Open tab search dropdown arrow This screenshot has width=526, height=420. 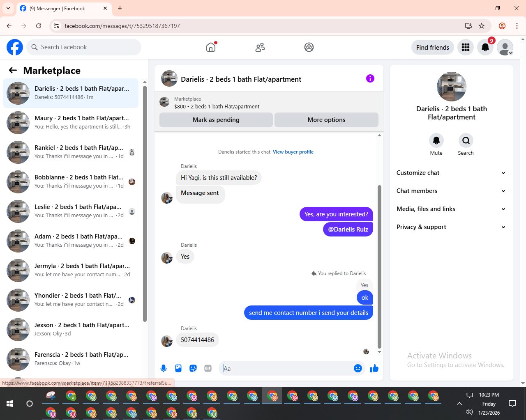8,8
